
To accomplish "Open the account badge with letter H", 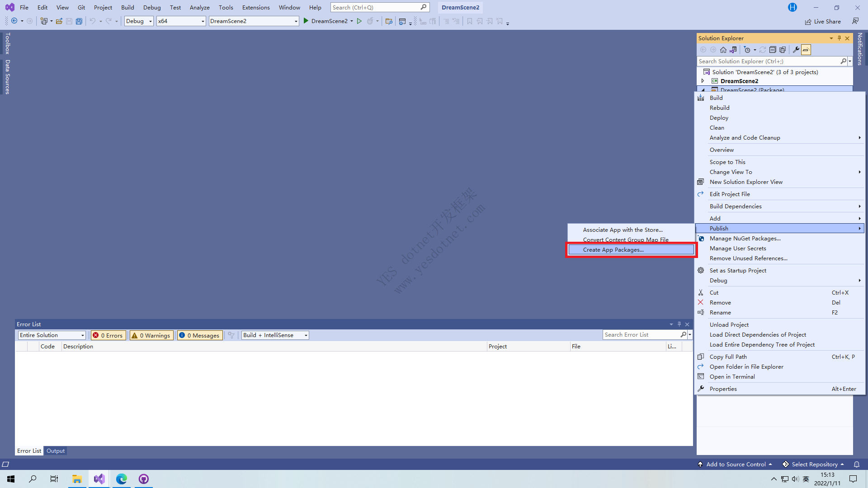I will click(793, 7).
